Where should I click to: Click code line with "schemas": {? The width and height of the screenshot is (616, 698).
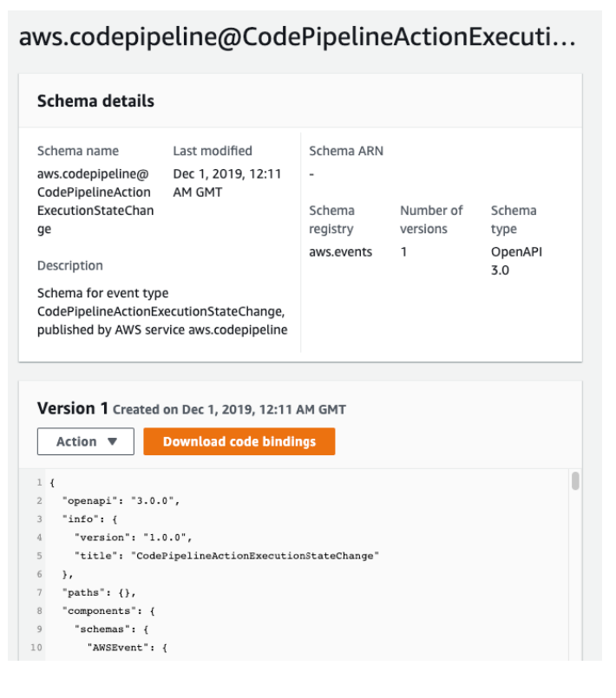pyautogui.click(x=111, y=629)
